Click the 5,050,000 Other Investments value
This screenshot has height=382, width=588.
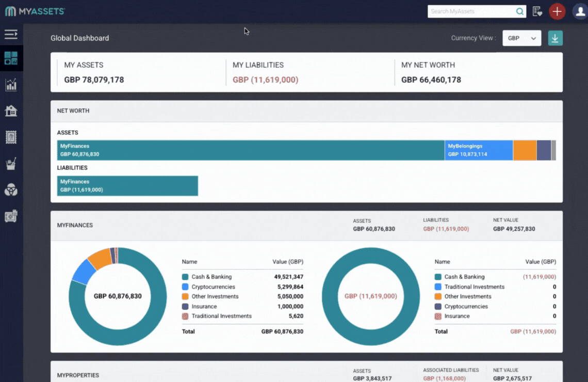pos(290,296)
